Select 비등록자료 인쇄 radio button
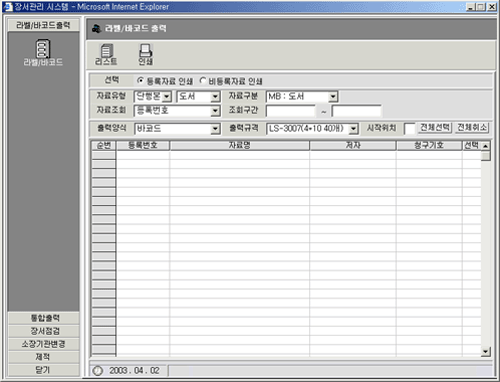 coord(203,81)
